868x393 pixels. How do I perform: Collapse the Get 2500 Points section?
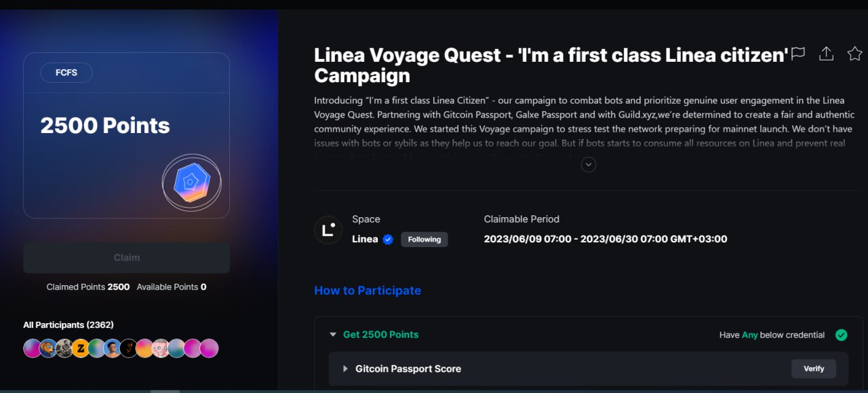coord(333,335)
